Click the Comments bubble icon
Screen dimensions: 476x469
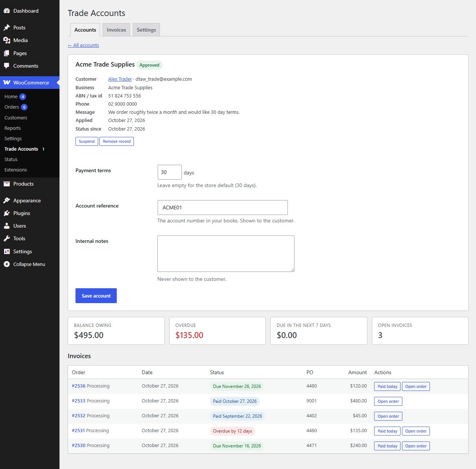tap(7, 66)
